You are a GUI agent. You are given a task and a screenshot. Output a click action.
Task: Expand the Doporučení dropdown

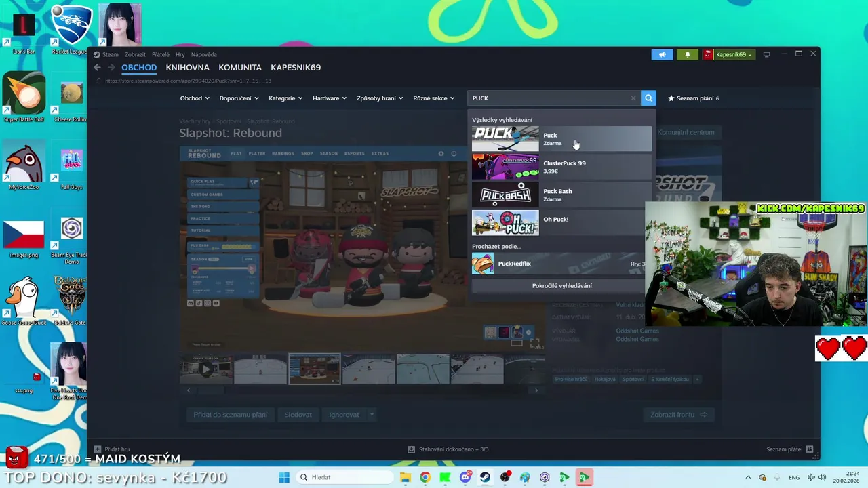pyautogui.click(x=239, y=98)
